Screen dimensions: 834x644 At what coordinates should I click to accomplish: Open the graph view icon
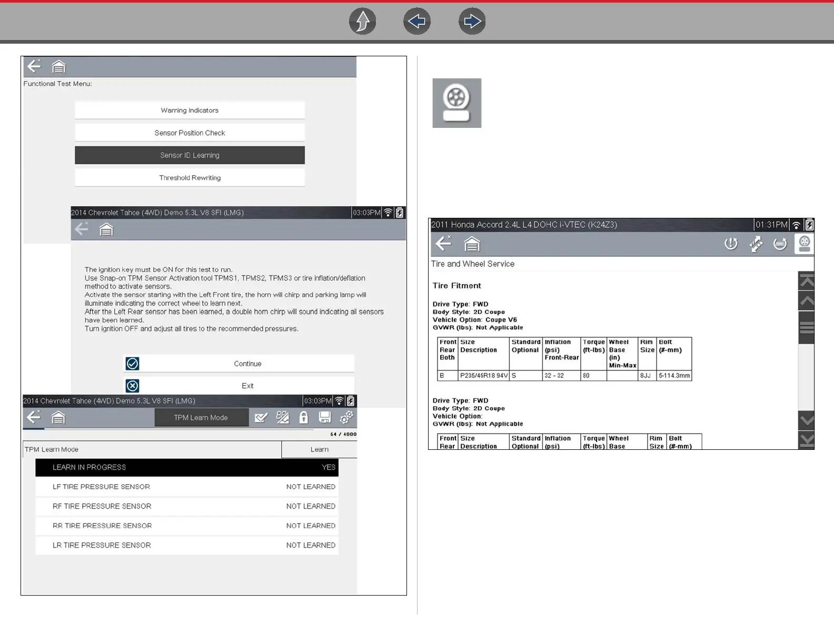pyautogui.click(x=283, y=418)
